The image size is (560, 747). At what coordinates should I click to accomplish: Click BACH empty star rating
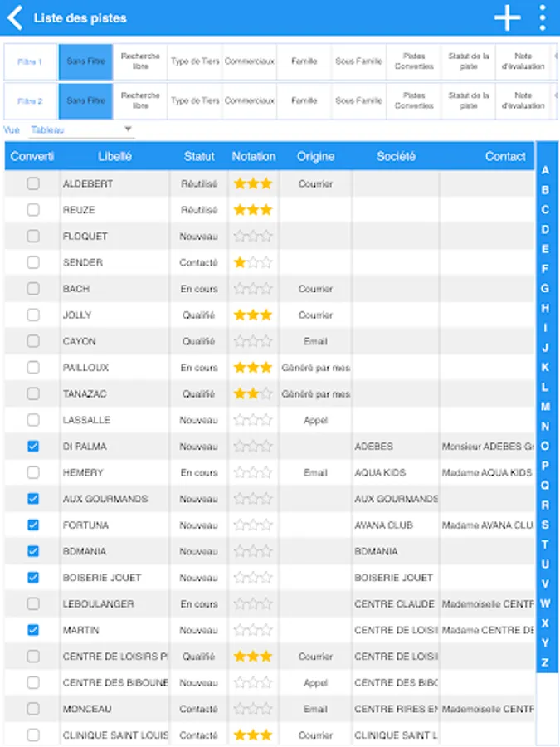tap(253, 289)
